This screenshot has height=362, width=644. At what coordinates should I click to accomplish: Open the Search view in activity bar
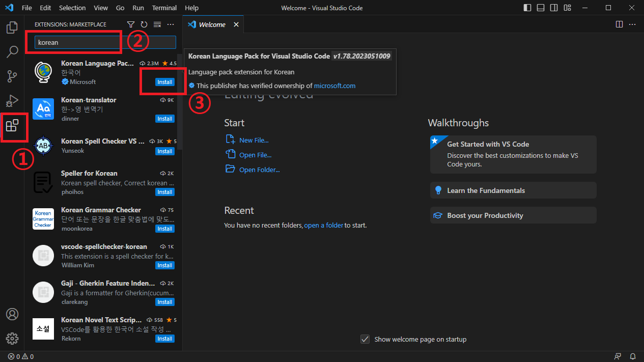12,52
